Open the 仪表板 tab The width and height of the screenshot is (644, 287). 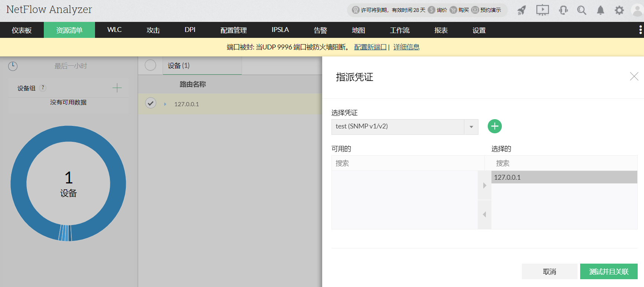point(22,30)
